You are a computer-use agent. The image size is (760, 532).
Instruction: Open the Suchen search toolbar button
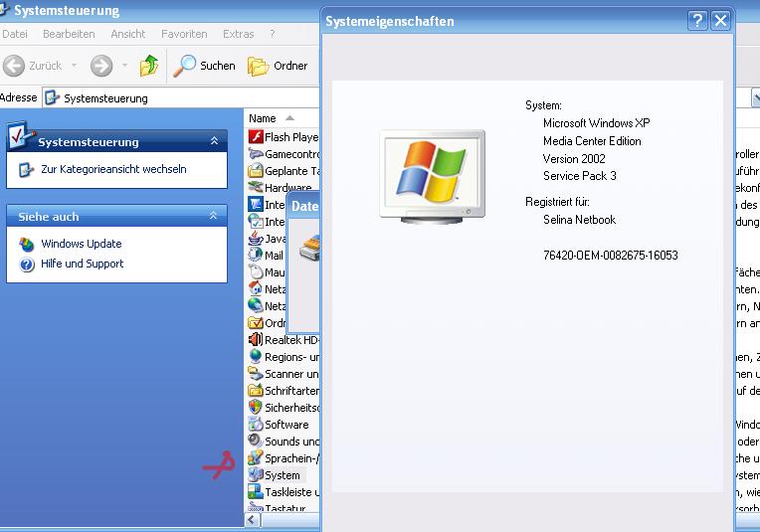205,66
